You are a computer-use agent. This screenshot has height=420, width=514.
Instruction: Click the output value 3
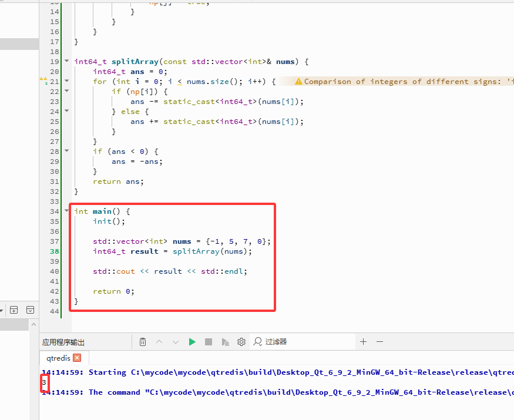pyautogui.click(x=44, y=382)
